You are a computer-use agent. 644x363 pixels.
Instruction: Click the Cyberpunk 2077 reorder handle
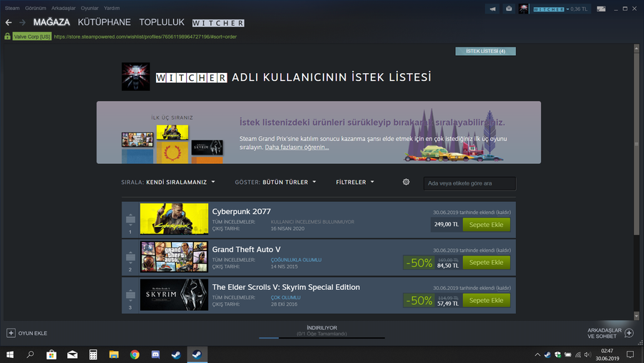tap(130, 220)
